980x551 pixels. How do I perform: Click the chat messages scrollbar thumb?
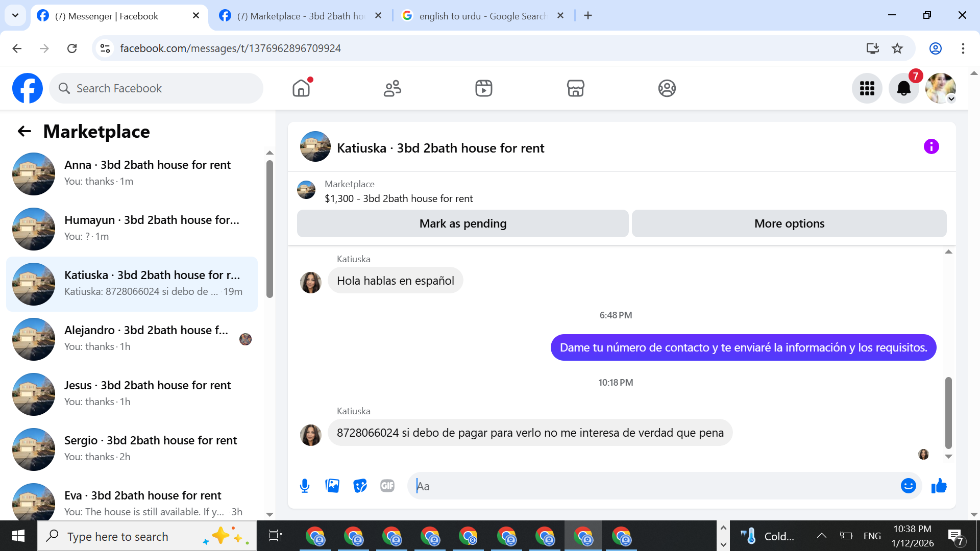(x=948, y=412)
